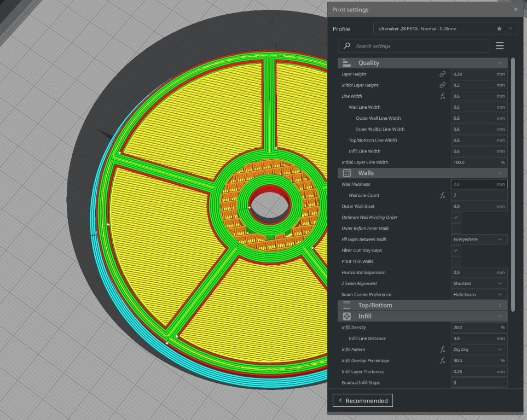Click the Walls category icon

pos(346,173)
